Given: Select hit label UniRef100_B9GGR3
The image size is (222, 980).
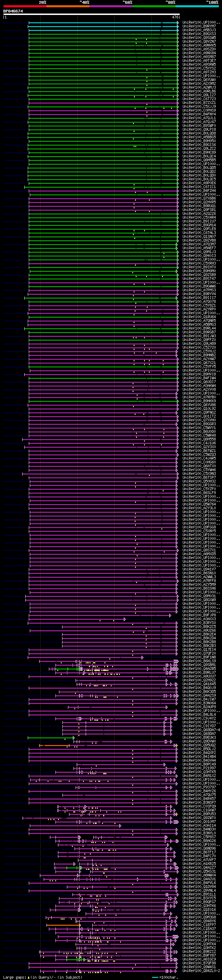Looking at the screenshot, I should click(199, 424).
